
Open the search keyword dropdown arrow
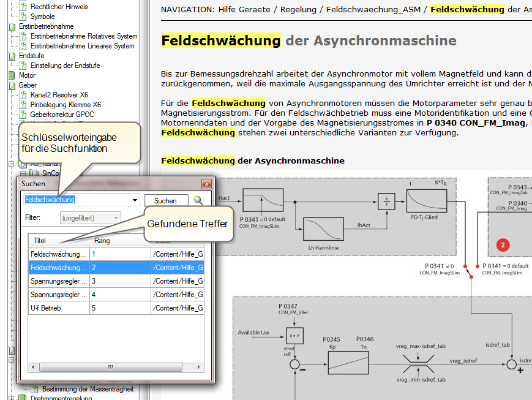(x=135, y=200)
